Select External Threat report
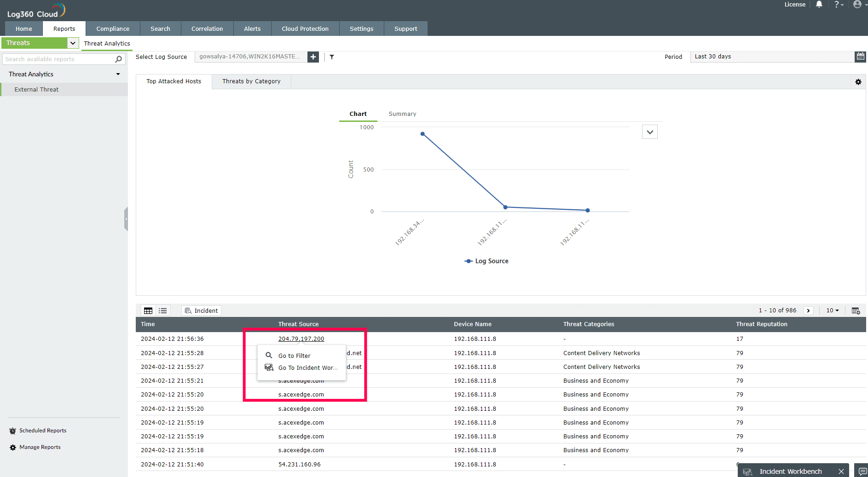 coord(64,90)
